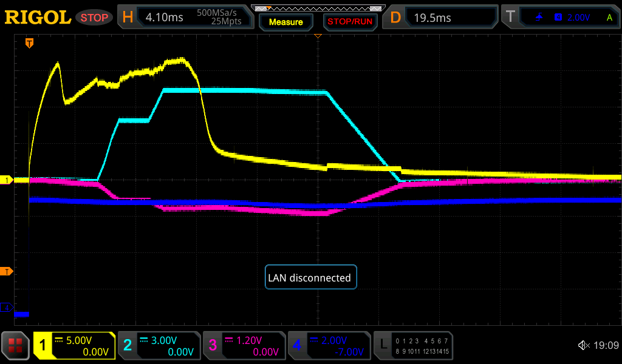Click the center trigger point triangle marker
This screenshot has height=364, width=622.
(x=317, y=37)
